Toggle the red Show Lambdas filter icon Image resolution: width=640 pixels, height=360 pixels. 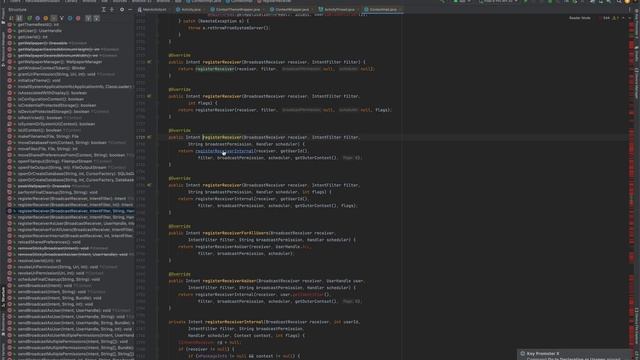pos(78,18)
